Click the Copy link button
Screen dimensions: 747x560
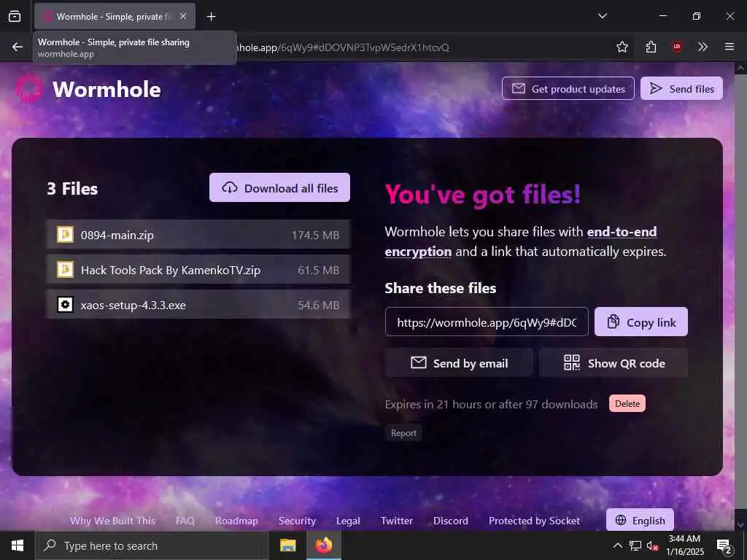640,322
